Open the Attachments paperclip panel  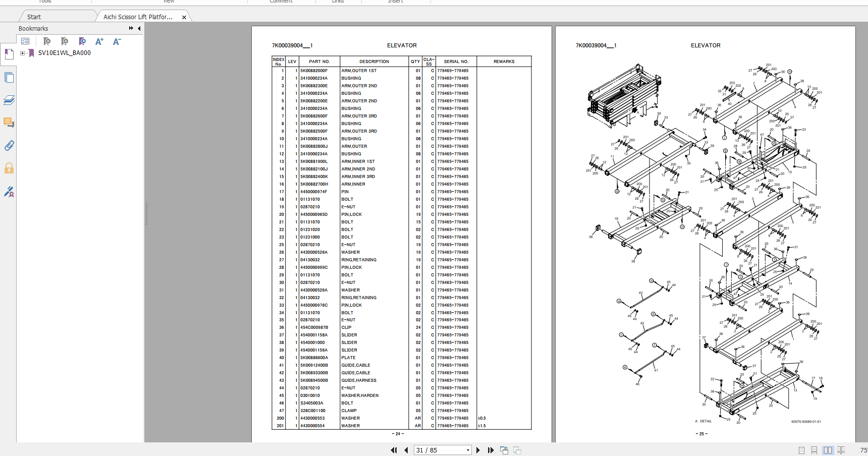pyautogui.click(x=9, y=146)
